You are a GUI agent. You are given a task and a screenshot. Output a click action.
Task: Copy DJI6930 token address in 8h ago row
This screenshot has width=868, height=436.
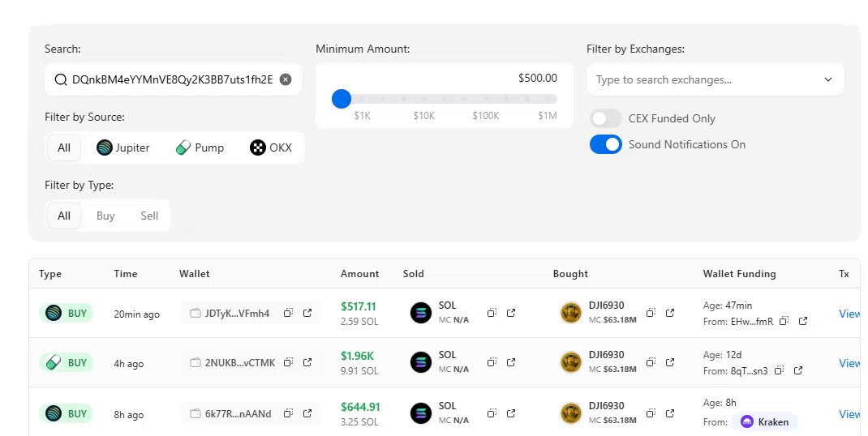click(651, 412)
